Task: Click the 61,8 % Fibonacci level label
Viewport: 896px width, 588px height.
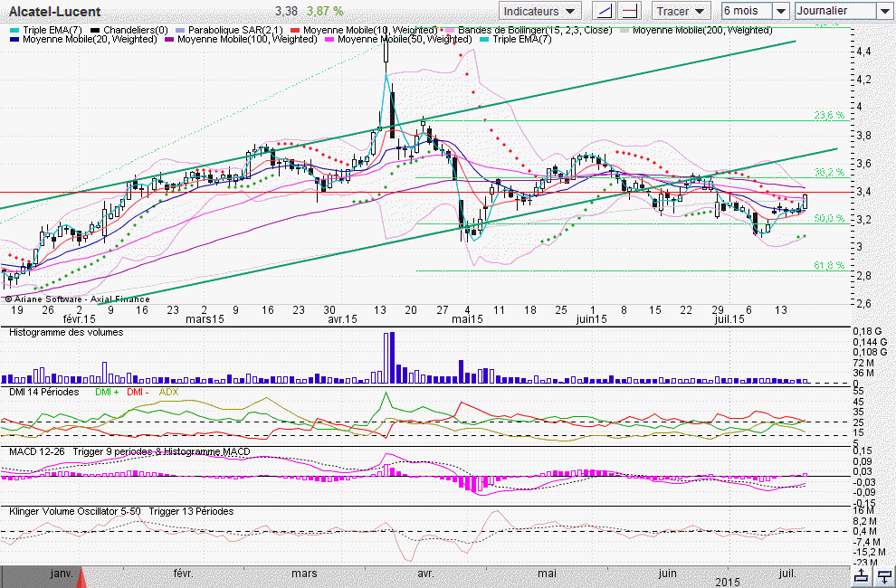Action: point(828,266)
